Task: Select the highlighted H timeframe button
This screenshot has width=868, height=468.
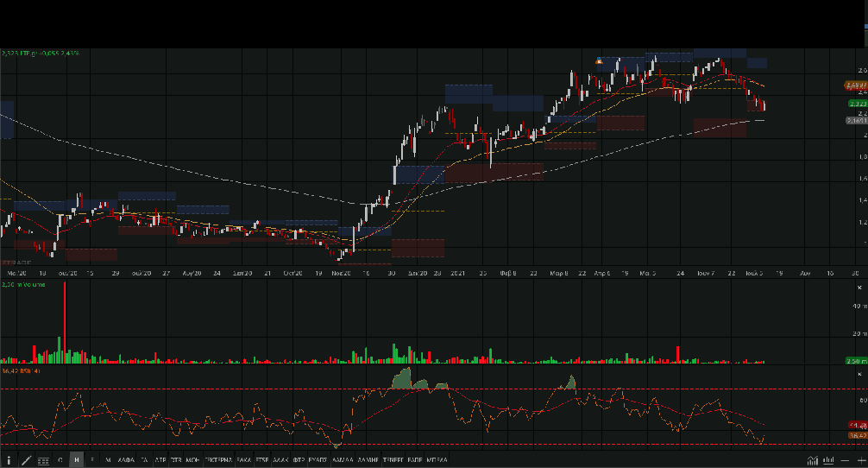Action: tap(77, 460)
